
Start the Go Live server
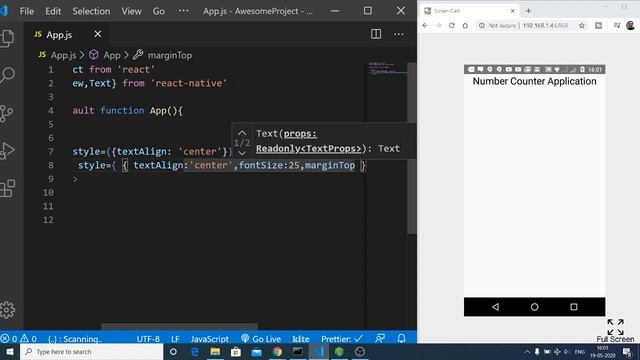pos(261,339)
